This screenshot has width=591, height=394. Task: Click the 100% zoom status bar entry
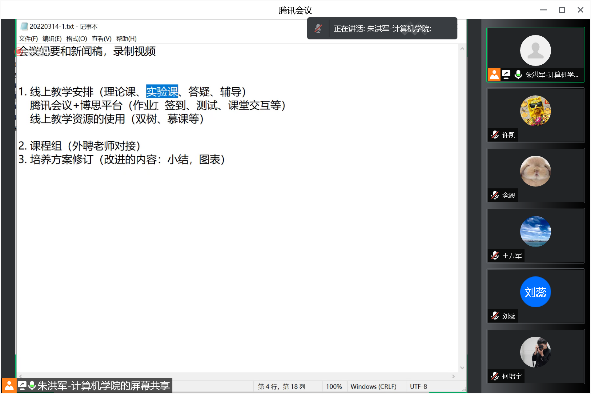tap(334, 386)
